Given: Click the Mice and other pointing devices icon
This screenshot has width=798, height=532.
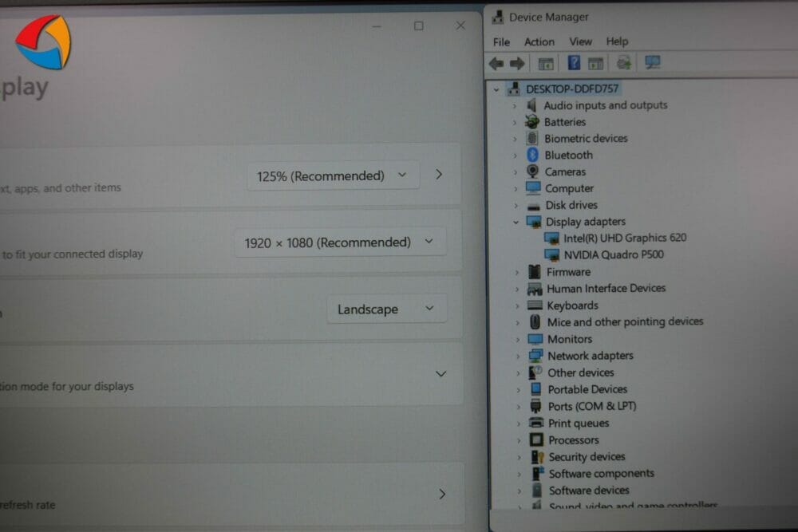Looking at the screenshot, I should coord(535,321).
